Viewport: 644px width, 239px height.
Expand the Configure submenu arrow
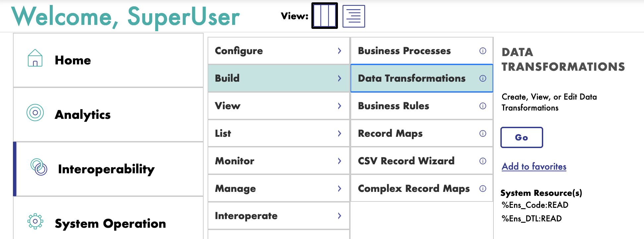click(x=339, y=51)
